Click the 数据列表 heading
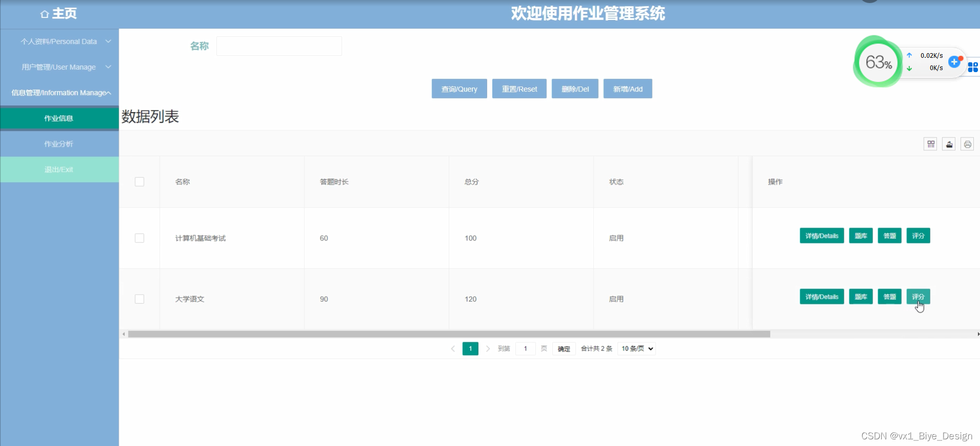Image resolution: width=980 pixels, height=446 pixels. 150,117
